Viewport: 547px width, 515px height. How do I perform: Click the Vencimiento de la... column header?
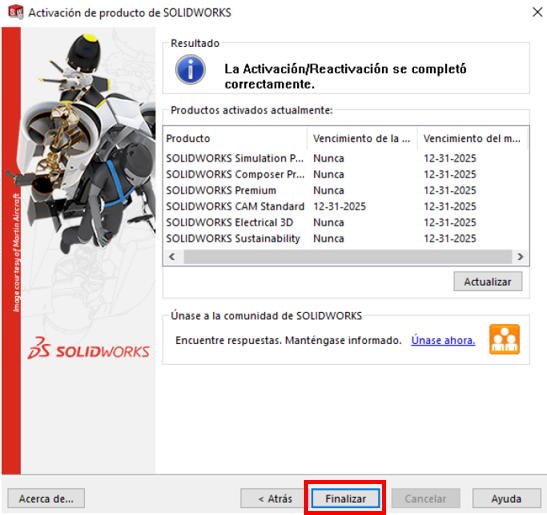click(x=362, y=139)
